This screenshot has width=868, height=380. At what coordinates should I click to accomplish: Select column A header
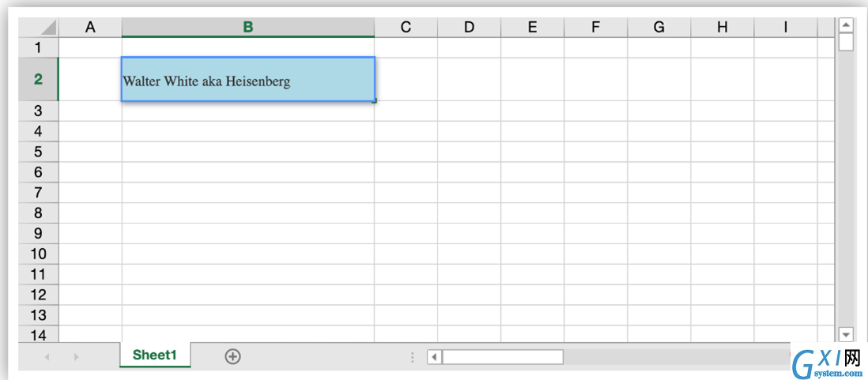click(90, 27)
